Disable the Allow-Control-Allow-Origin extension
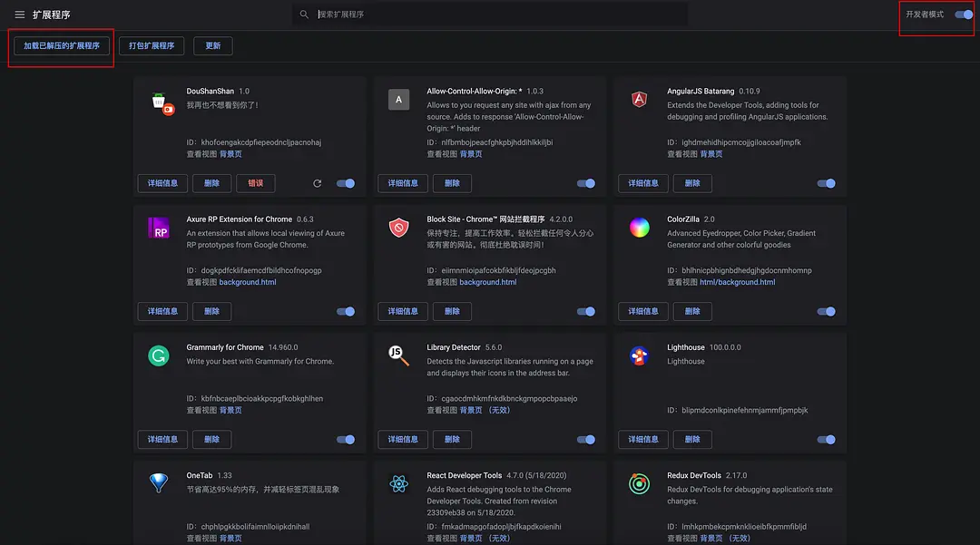 coord(585,183)
